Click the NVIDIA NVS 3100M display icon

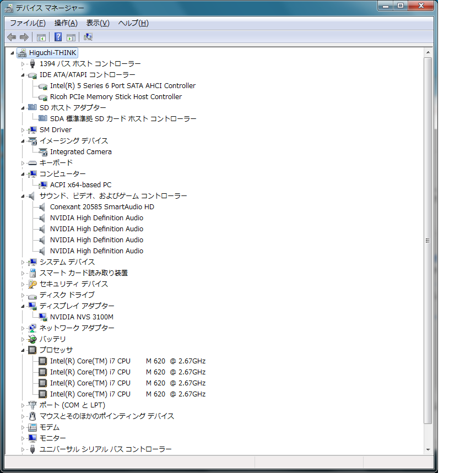(43, 317)
